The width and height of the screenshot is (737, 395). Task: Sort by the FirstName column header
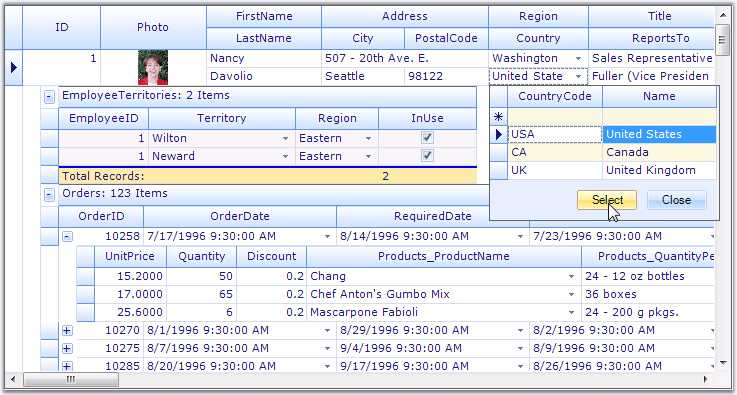pos(264,16)
